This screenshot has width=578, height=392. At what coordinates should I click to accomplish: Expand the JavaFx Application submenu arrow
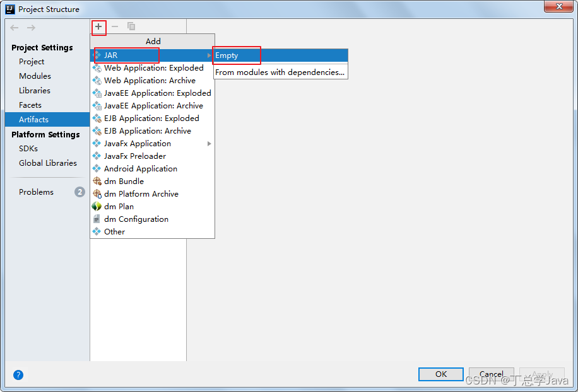pyautogui.click(x=209, y=144)
